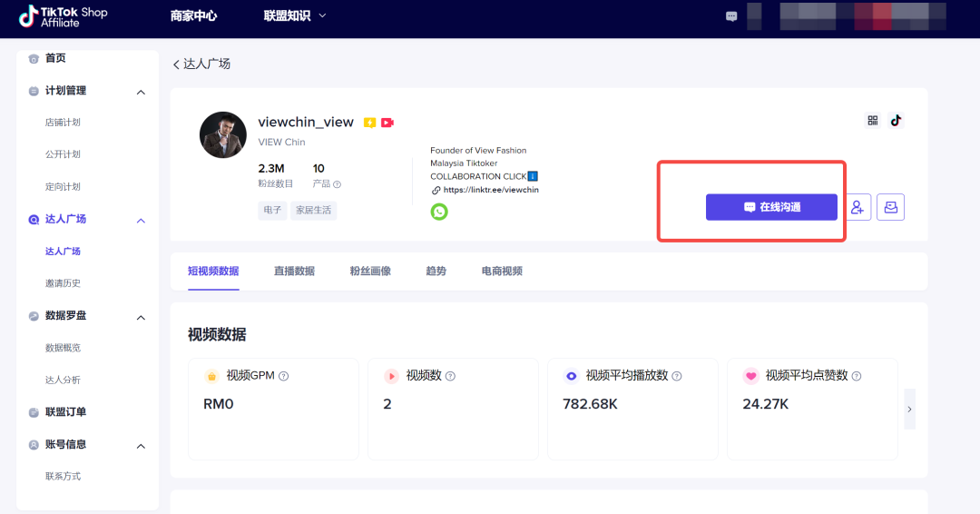Select 邀请历史 in the sidebar
Screen dimensions: 980x514
[63, 283]
